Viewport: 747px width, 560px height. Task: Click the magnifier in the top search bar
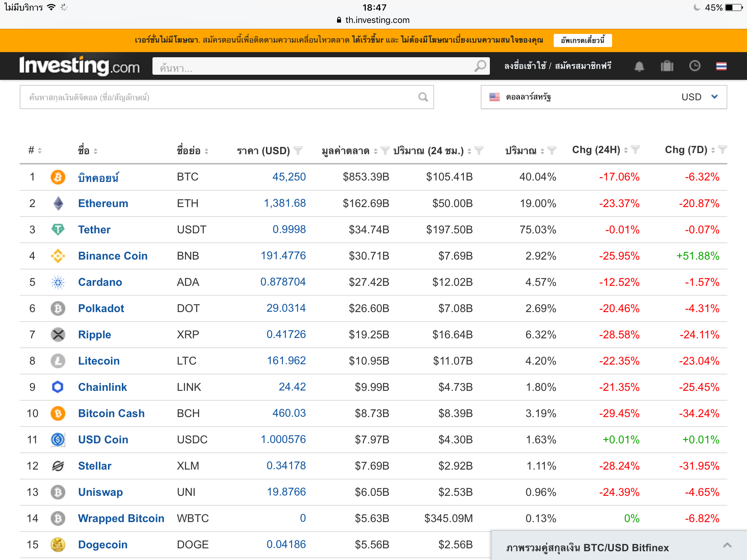coord(480,66)
